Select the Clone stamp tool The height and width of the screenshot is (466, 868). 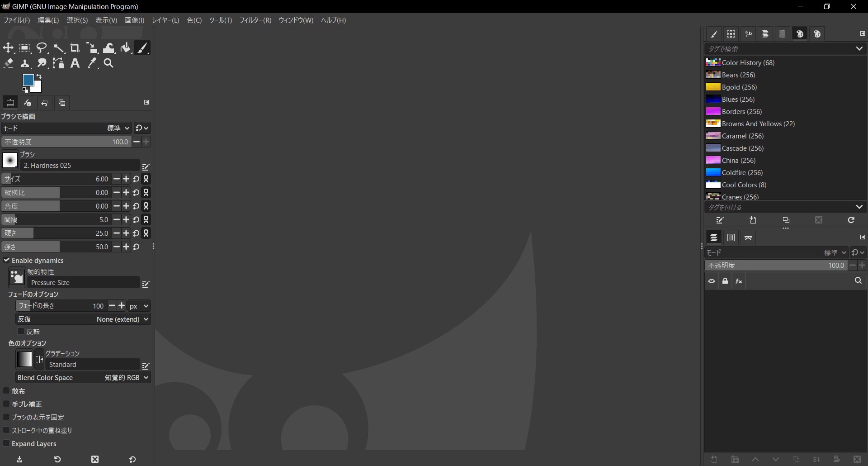25,63
